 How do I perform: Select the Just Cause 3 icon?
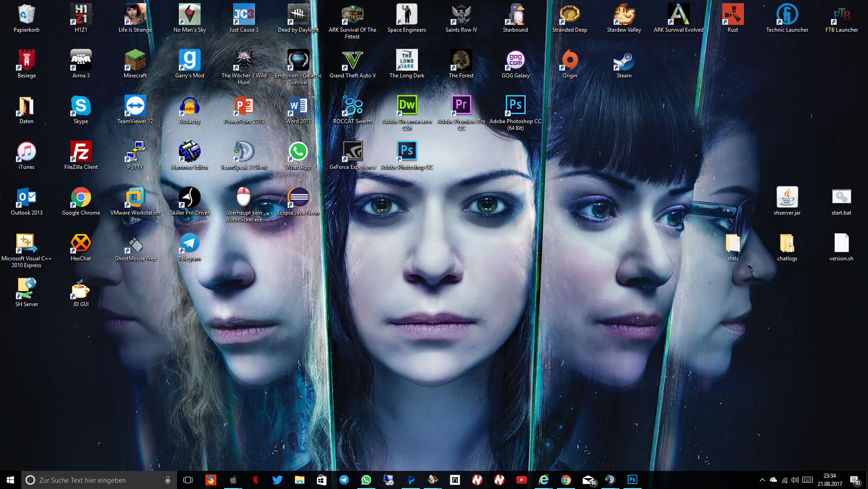(244, 19)
